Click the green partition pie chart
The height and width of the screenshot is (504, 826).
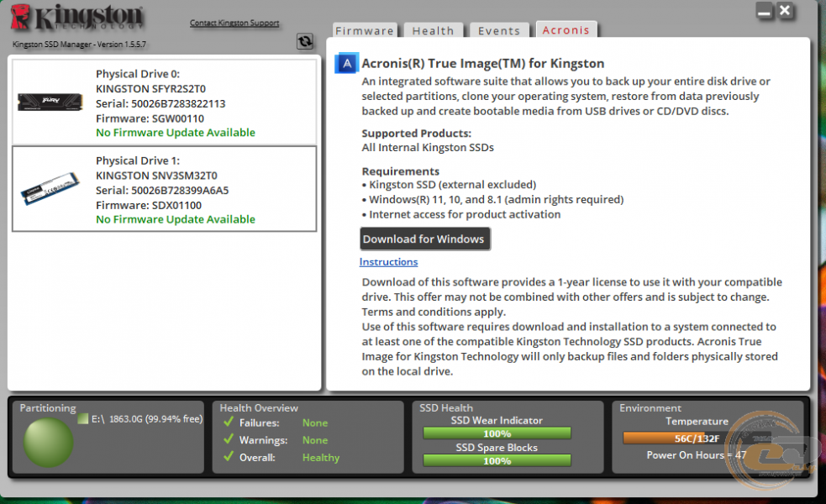48,442
